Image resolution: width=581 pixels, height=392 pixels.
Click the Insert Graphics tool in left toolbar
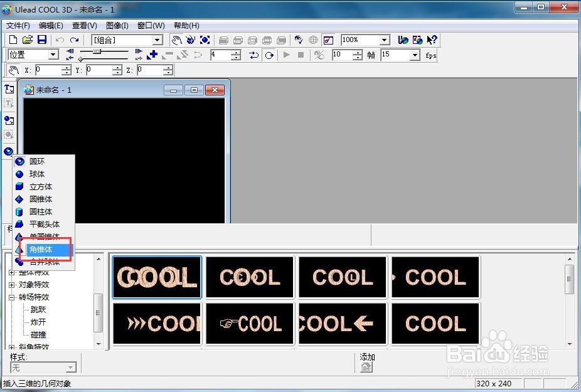pyautogui.click(x=9, y=120)
